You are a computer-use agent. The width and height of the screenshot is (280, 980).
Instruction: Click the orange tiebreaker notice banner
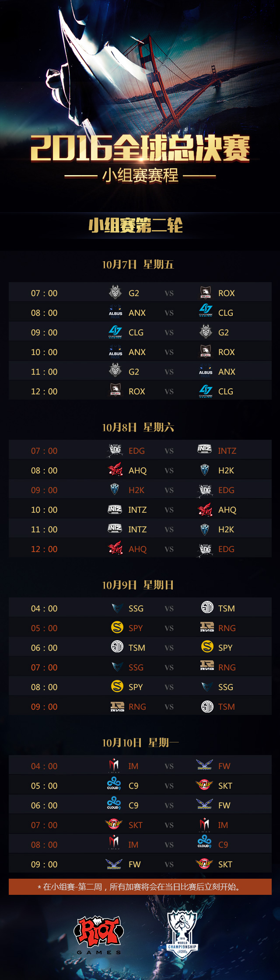click(x=140, y=887)
